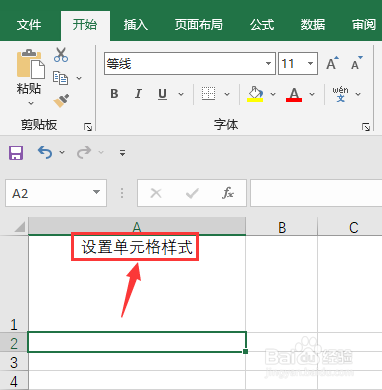
Task: Click the phonetic guide wén icon
Action: pos(340,94)
